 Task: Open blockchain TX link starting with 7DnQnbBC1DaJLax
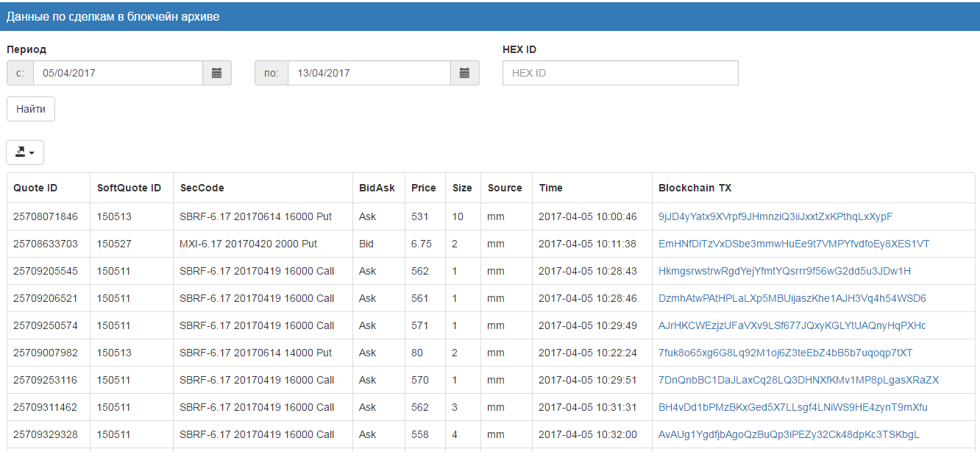point(798,380)
